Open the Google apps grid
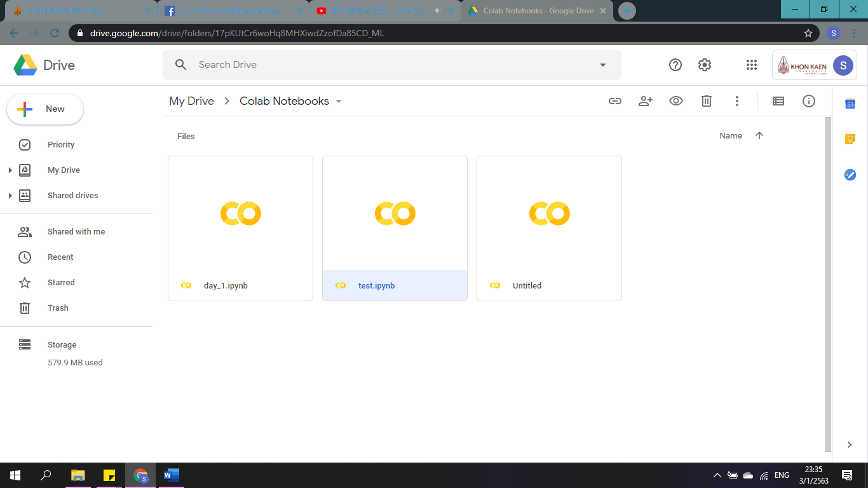Screen dimensions: 868x488 [x=752, y=65]
